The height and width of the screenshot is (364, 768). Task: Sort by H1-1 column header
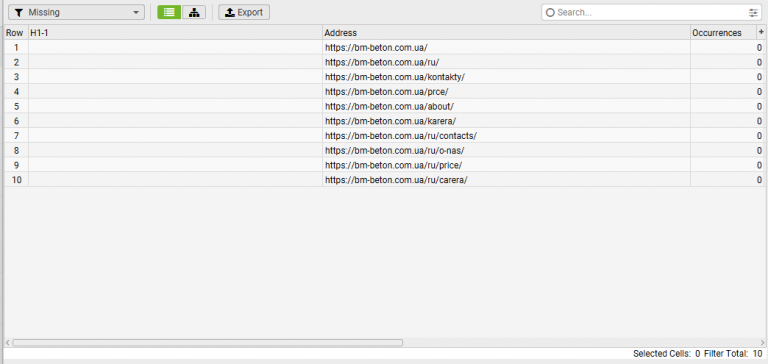[175, 33]
